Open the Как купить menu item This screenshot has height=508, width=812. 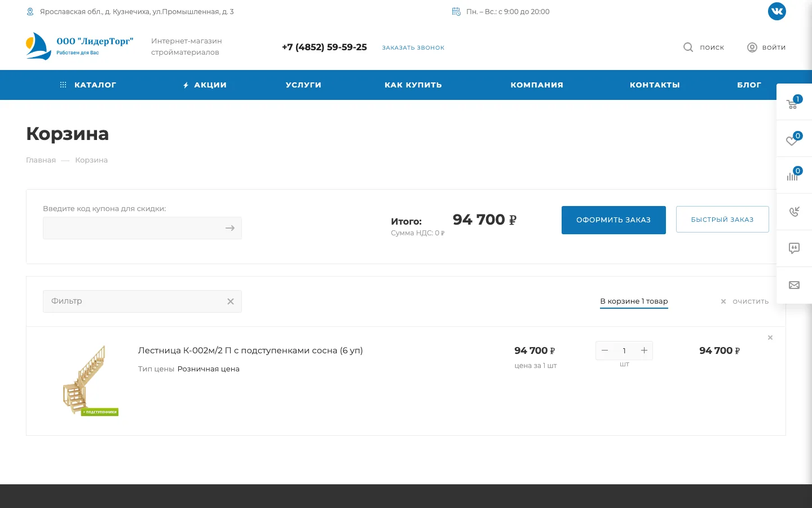click(x=413, y=85)
